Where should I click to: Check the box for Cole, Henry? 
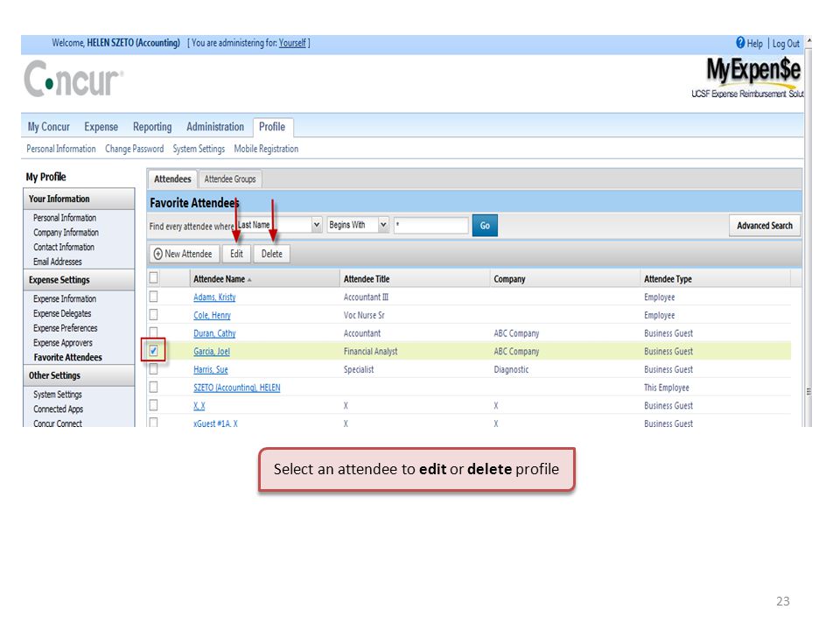(154, 314)
